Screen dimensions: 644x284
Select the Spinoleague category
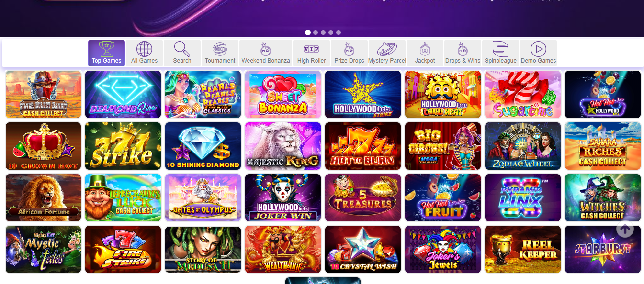500,53
